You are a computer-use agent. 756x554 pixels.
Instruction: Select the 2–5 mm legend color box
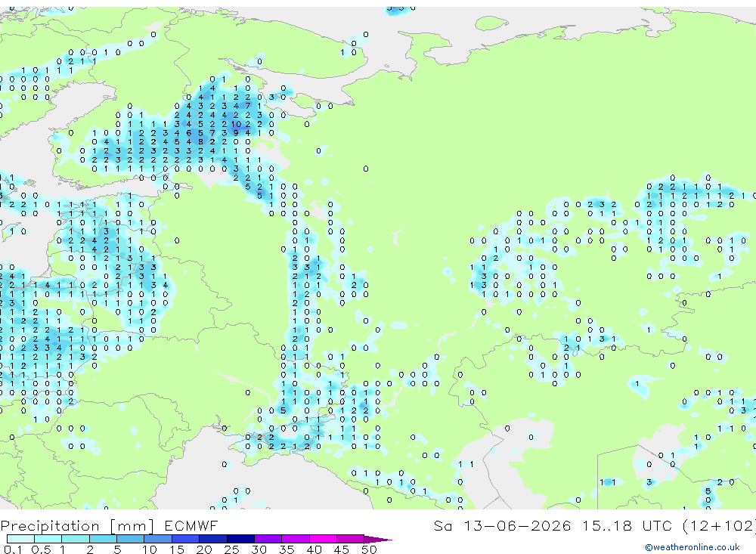pyautogui.click(x=103, y=539)
